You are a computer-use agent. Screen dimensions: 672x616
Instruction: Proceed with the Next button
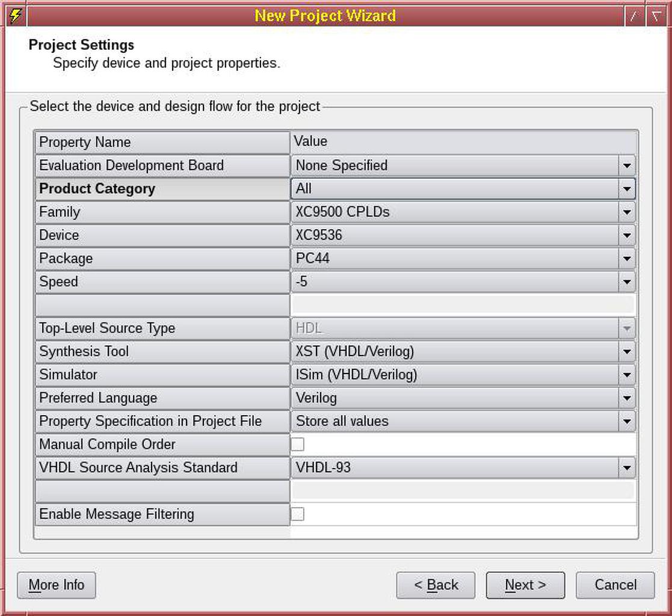(x=525, y=585)
